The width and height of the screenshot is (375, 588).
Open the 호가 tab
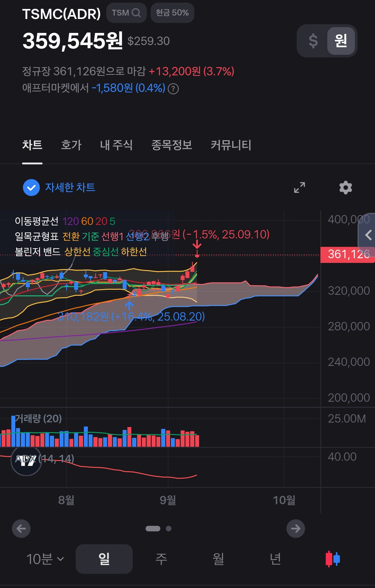[x=71, y=145]
